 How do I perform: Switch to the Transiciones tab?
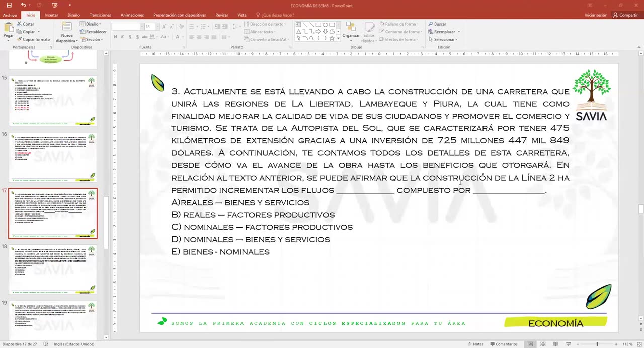pos(100,15)
